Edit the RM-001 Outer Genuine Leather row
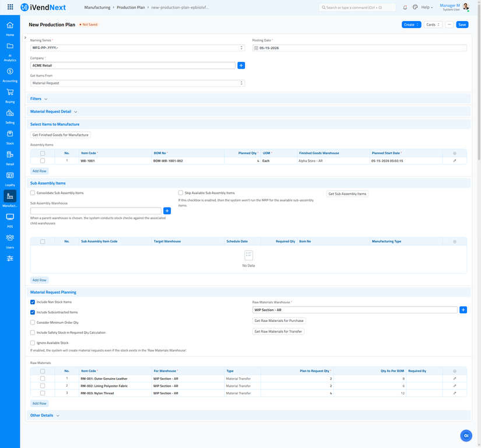This screenshot has height=448, width=481. point(455,379)
